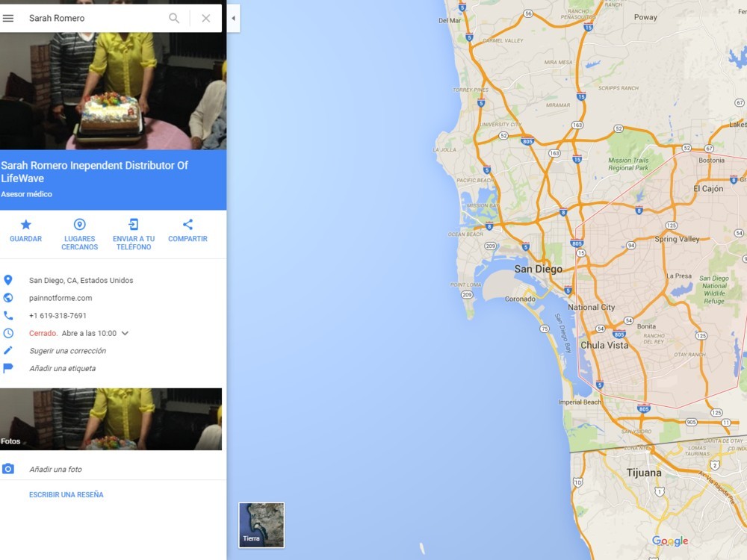
Task: Click the magnifying glass search icon
Action: pyautogui.click(x=174, y=18)
